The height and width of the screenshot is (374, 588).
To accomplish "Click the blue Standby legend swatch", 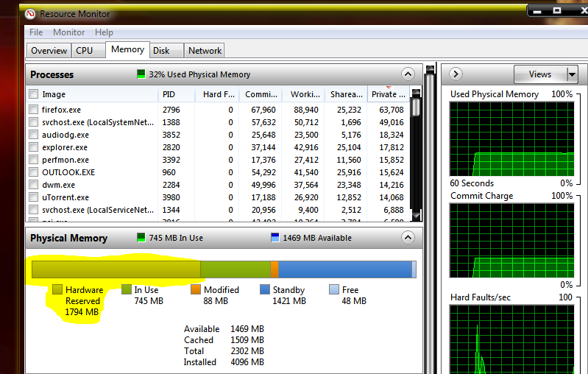I will (265, 289).
